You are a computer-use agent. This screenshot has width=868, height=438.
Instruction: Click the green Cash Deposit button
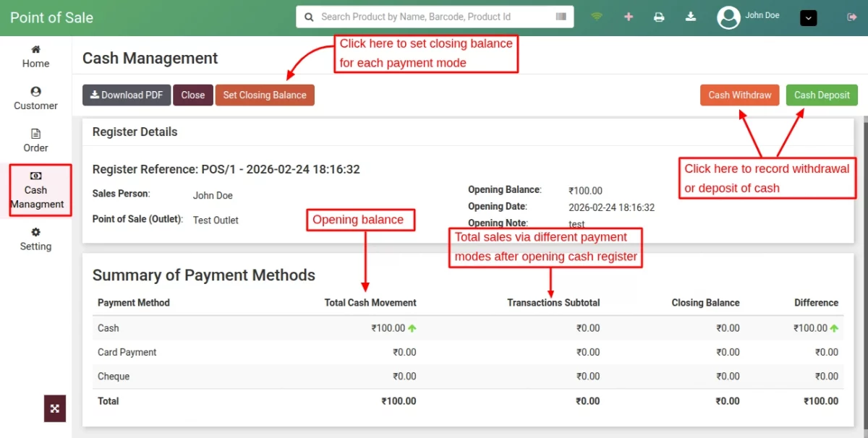(x=822, y=95)
